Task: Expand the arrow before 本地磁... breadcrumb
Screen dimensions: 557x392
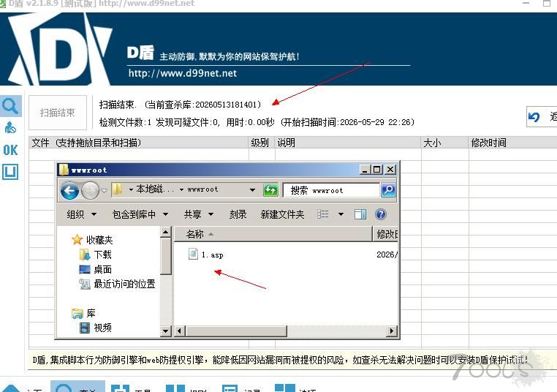Action: click(x=131, y=189)
